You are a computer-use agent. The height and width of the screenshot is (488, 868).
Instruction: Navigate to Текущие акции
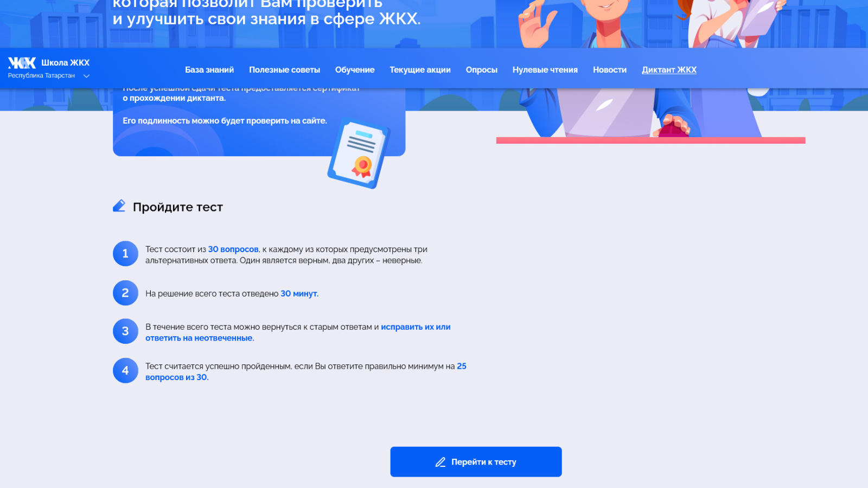pos(420,70)
